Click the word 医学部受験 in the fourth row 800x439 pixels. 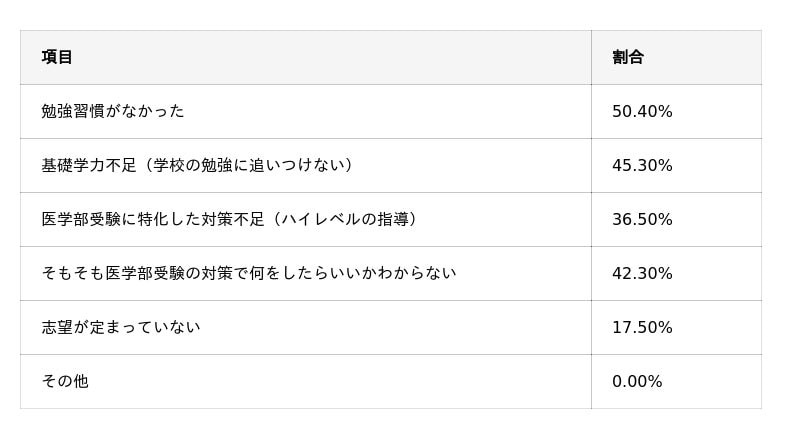point(145,273)
